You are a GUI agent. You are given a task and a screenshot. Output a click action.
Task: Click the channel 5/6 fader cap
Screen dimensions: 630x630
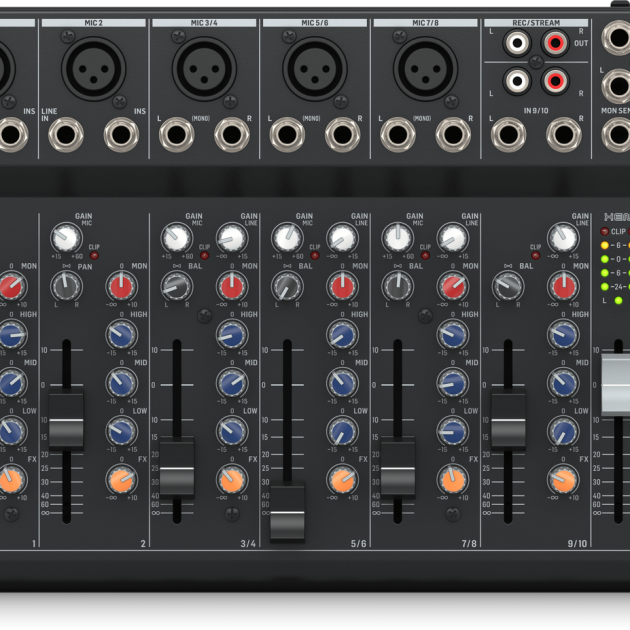tap(287, 512)
